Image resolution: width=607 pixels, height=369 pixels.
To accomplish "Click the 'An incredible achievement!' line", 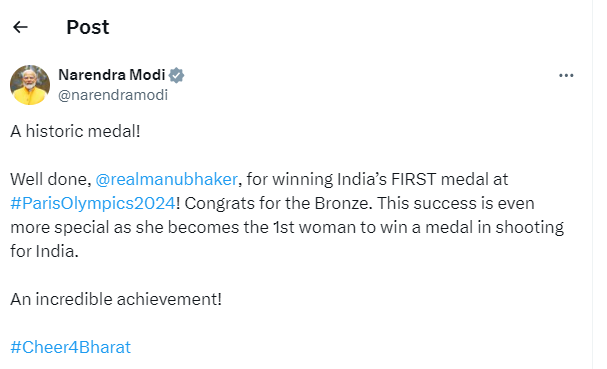I will (116, 299).
